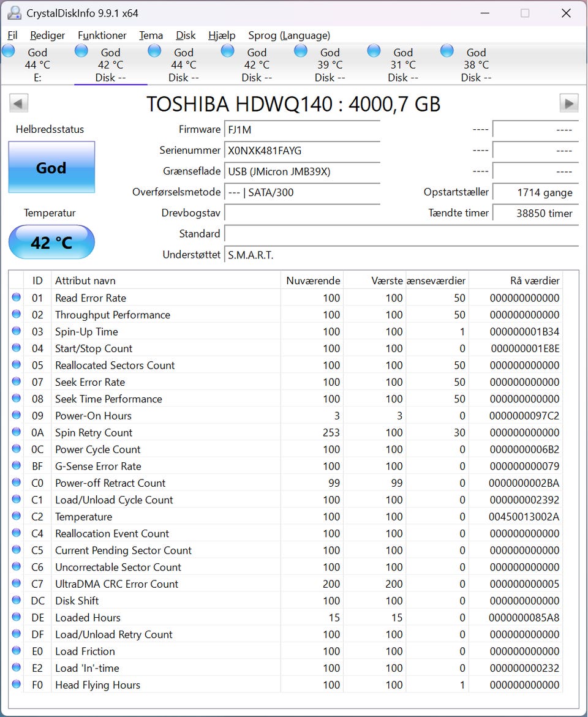The height and width of the screenshot is (717, 588).
Task: Open the Fil menu
Action: pyautogui.click(x=12, y=36)
